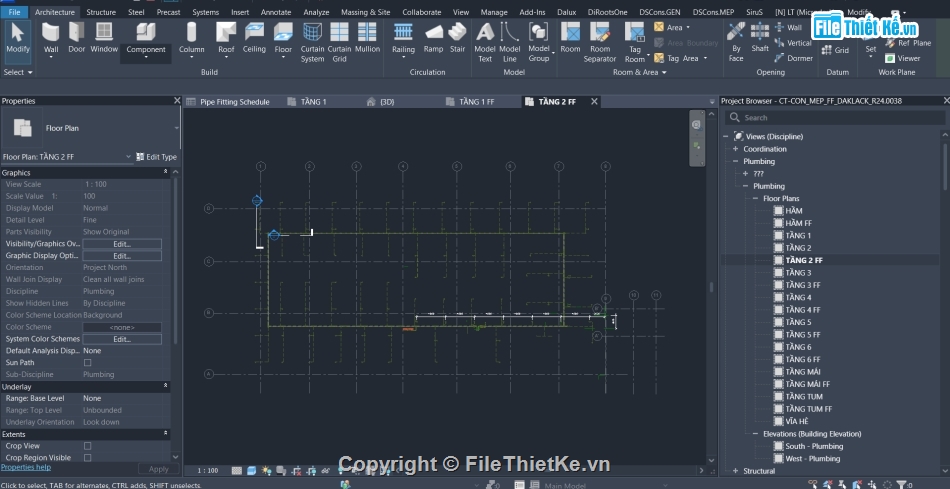The width and height of the screenshot is (950, 489).
Task: Toggle visual style in view control bar
Action: pos(251,470)
